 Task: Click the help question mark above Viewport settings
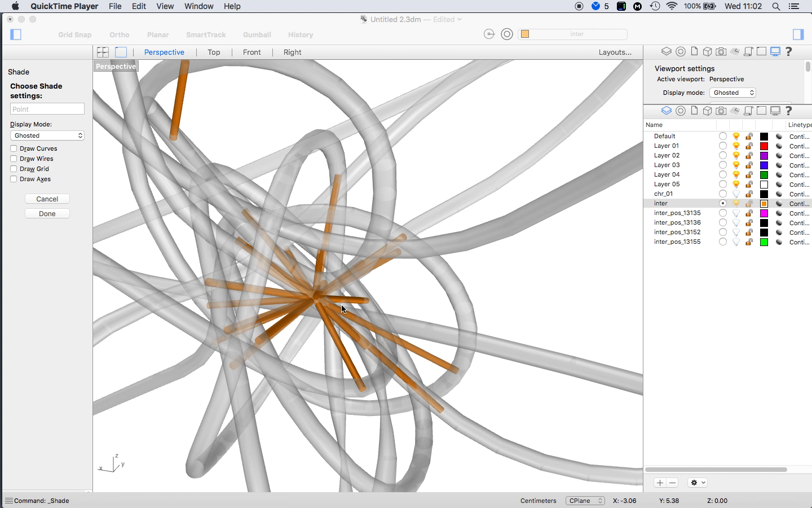pyautogui.click(x=788, y=52)
